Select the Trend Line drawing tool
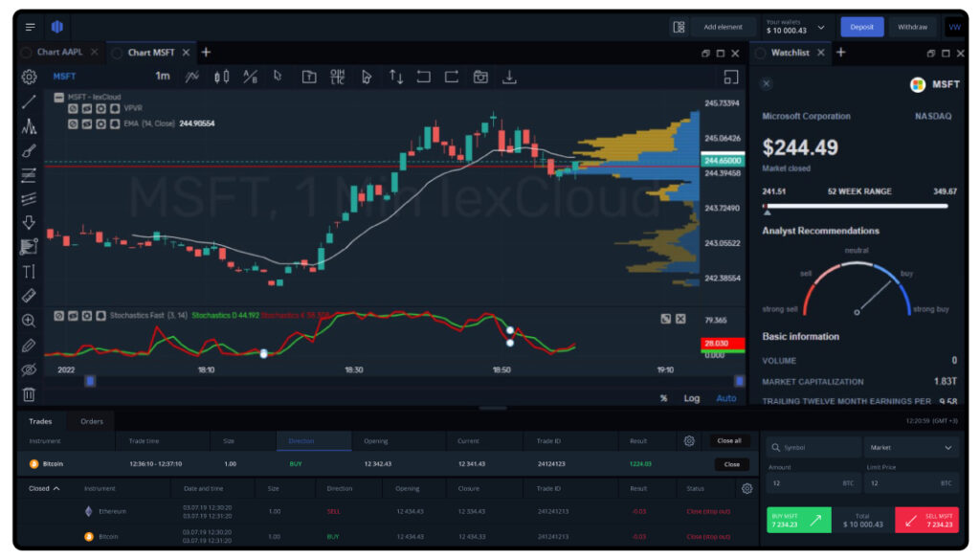 (29, 101)
